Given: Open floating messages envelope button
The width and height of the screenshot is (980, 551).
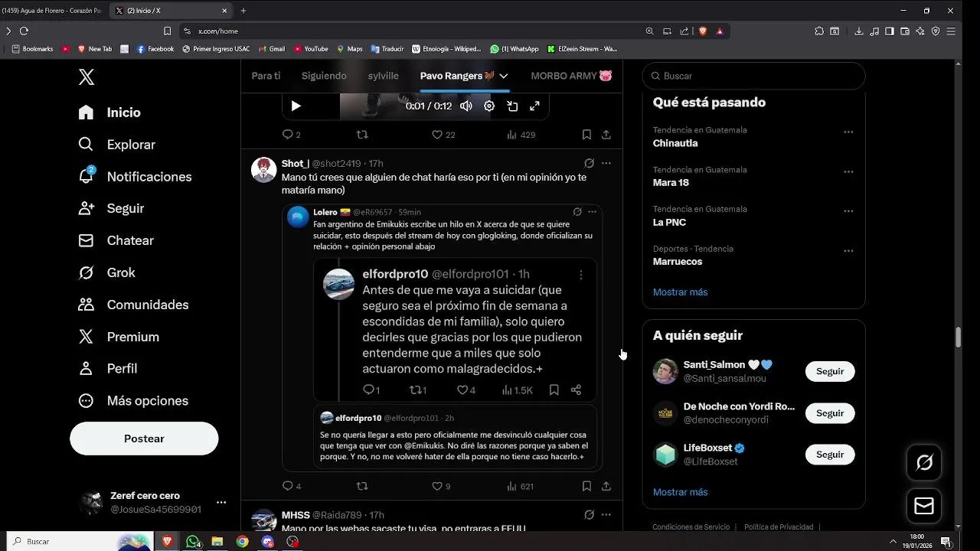Looking at the screenshot, I should (x=924, y=506).
